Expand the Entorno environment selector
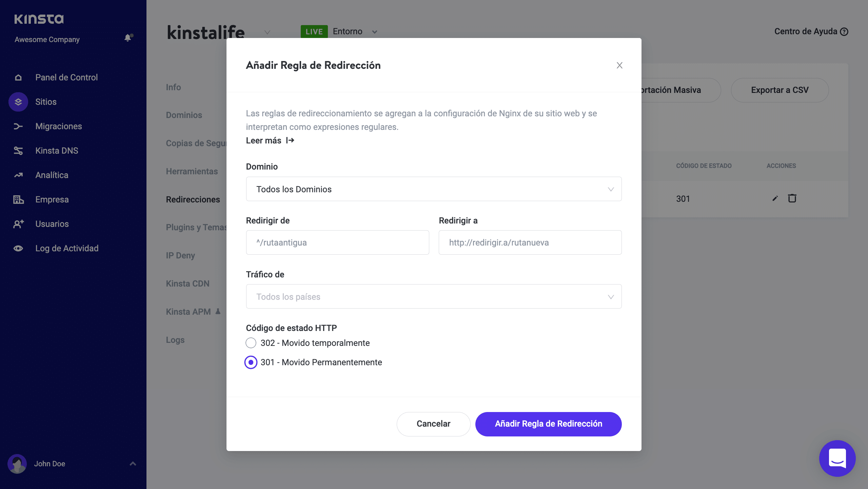The height and width of the screenshot is (489, 868). tap(374, 32)
